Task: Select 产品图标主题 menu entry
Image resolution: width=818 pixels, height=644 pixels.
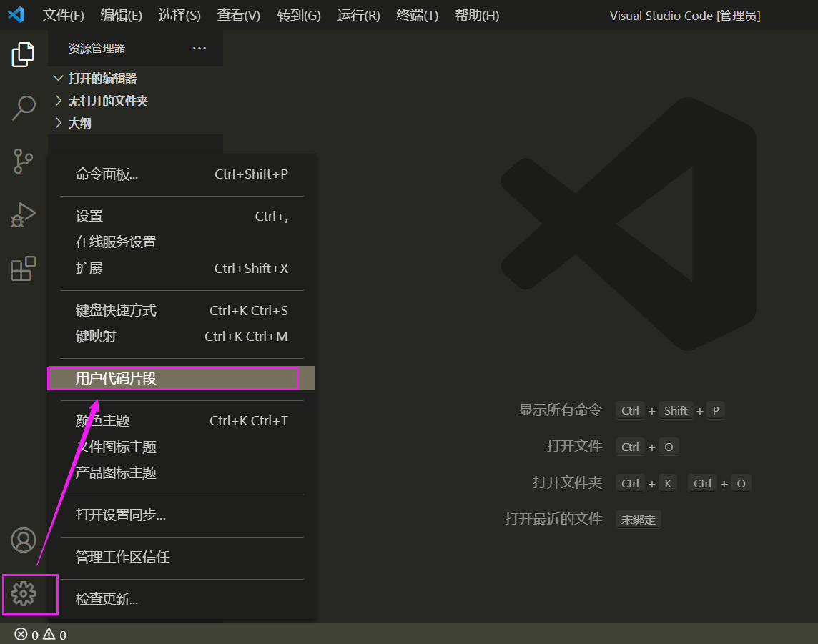Action: pyautogui.click(x=182, y=473)
